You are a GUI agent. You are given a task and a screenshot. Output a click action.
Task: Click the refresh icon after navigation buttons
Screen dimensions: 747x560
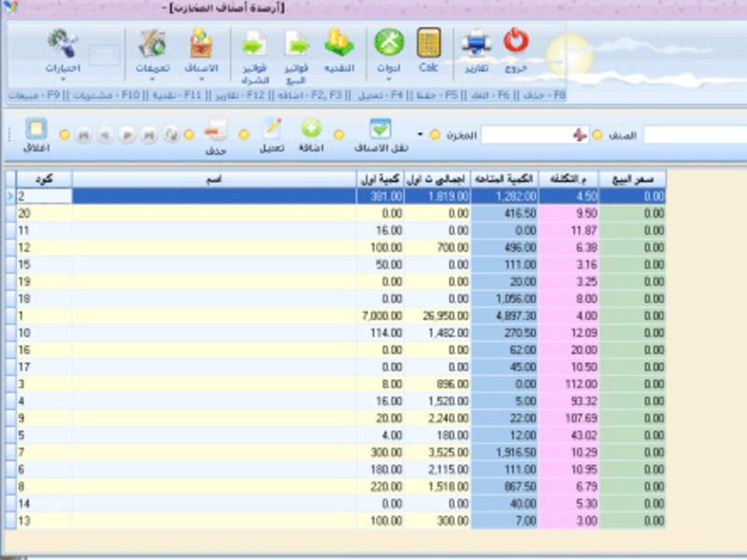click(171, 135)
